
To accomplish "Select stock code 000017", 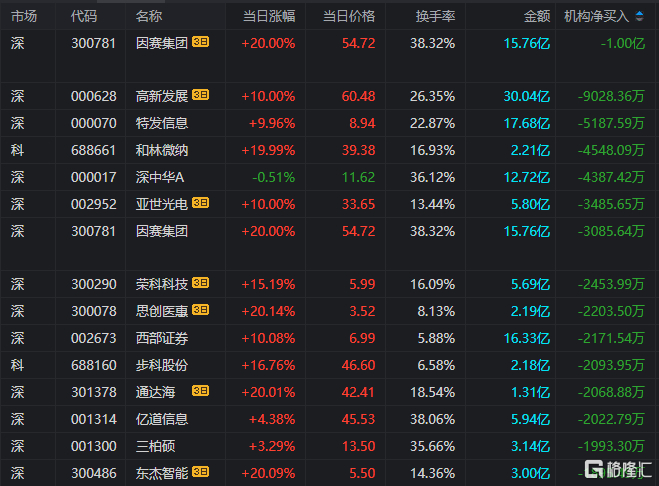I will tap(94, 177).
